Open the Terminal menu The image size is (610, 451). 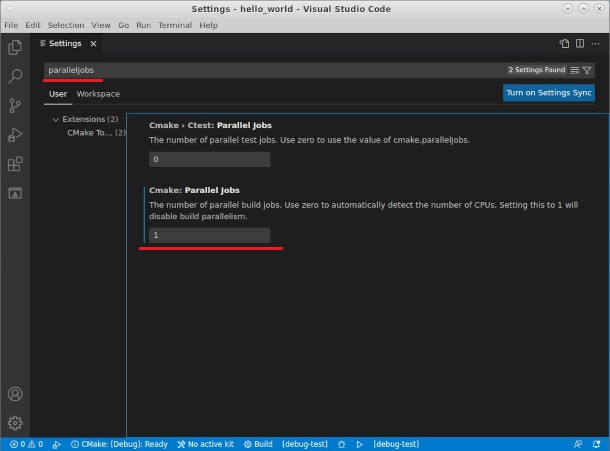click(175, 25)
